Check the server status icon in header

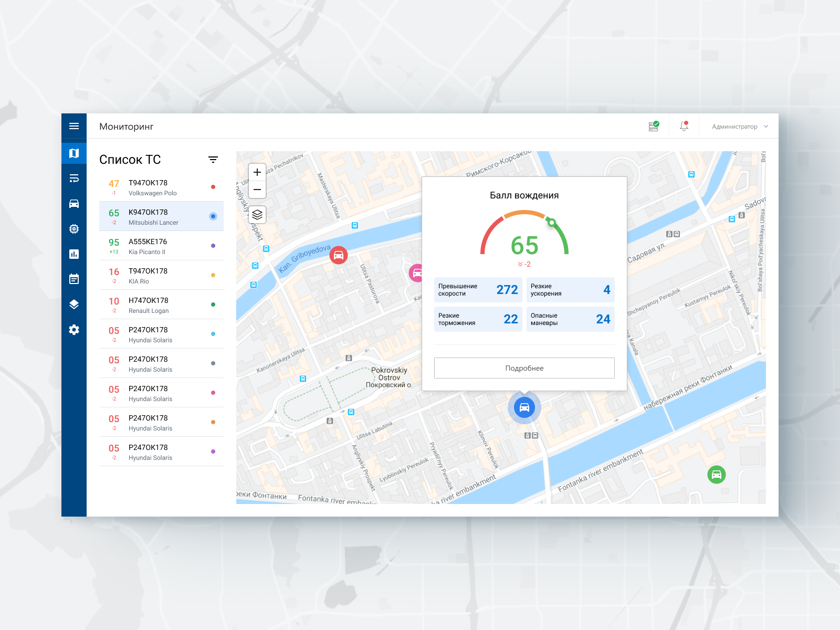pyautogui.click(x=653, y=126)
